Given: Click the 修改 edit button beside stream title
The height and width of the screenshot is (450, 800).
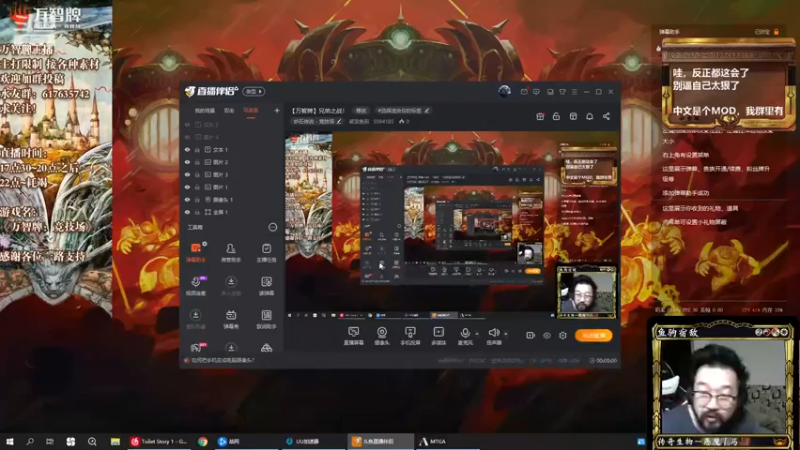Looking at the screenshot, I should tap(361, 110).
